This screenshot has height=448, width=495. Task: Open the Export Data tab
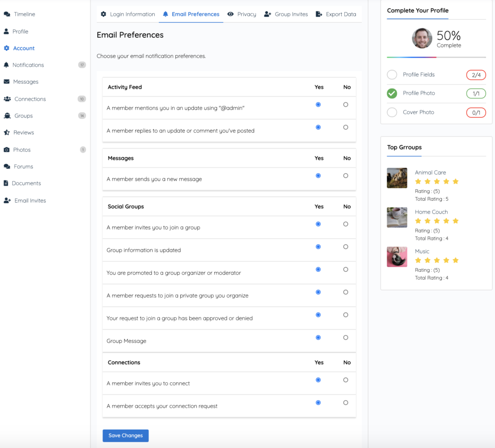pyautogui.click(x=336, y=14)
